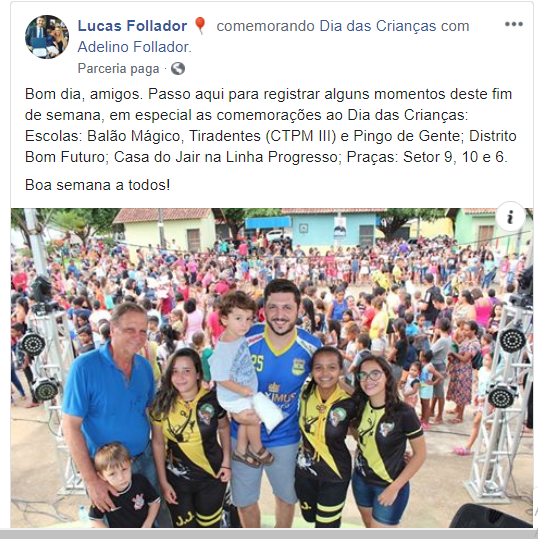Viewport: 538px width, 539px height.
Task: Show photo info via the "i" icon
Action: point(510,217)
